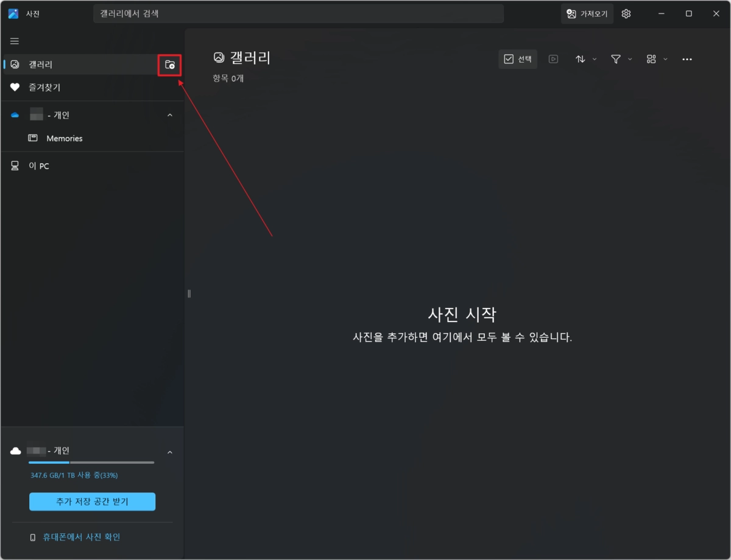This screenshot has width=731, height=560.
Task: Open the sort options dropdown chevron
Action: point(593,59)
